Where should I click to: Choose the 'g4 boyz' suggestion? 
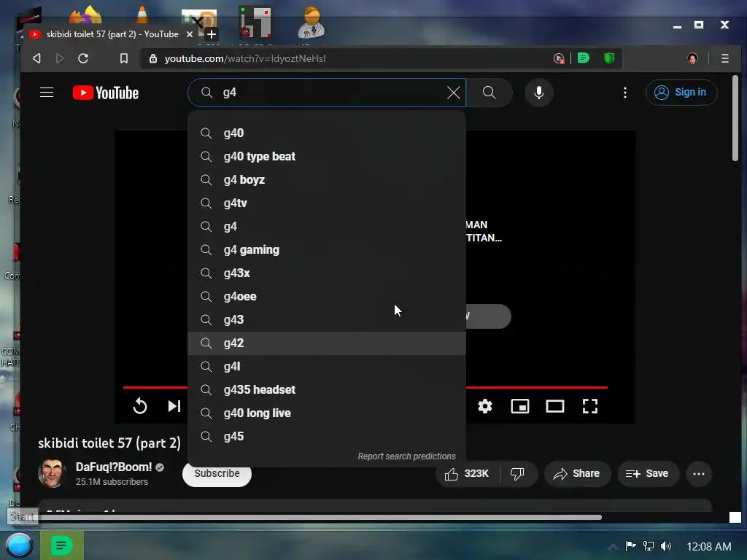tap(327, 179)
